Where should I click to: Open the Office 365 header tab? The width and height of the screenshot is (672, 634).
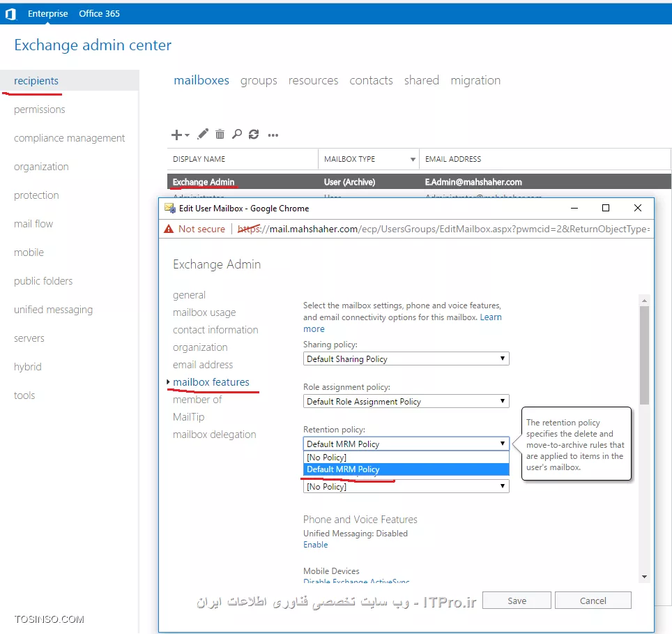(x=99, y=14)
